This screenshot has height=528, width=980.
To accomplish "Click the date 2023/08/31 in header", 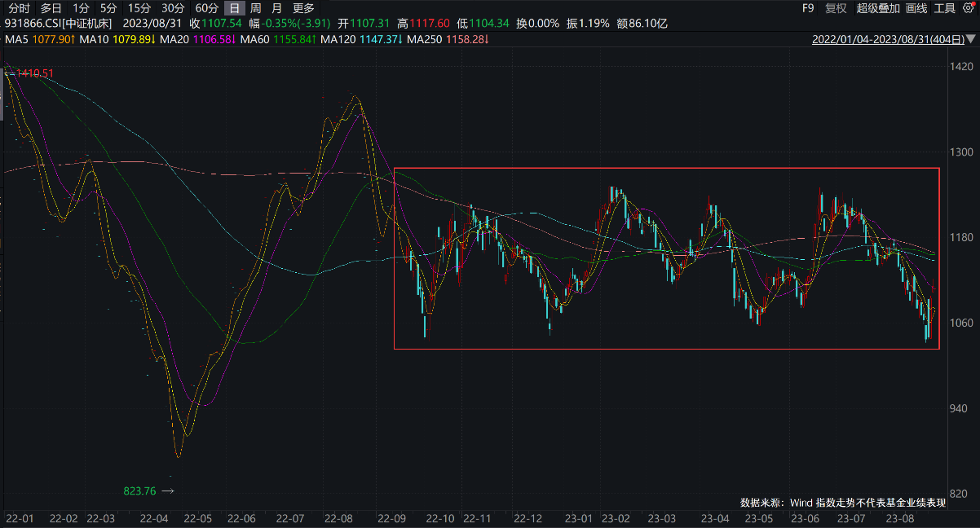I will [x=152, y=24].
